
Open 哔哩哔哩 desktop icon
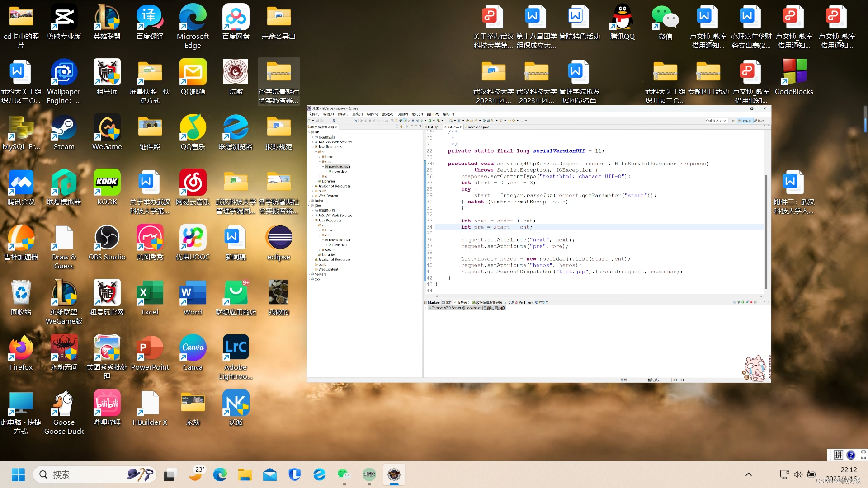click(107, 408)
